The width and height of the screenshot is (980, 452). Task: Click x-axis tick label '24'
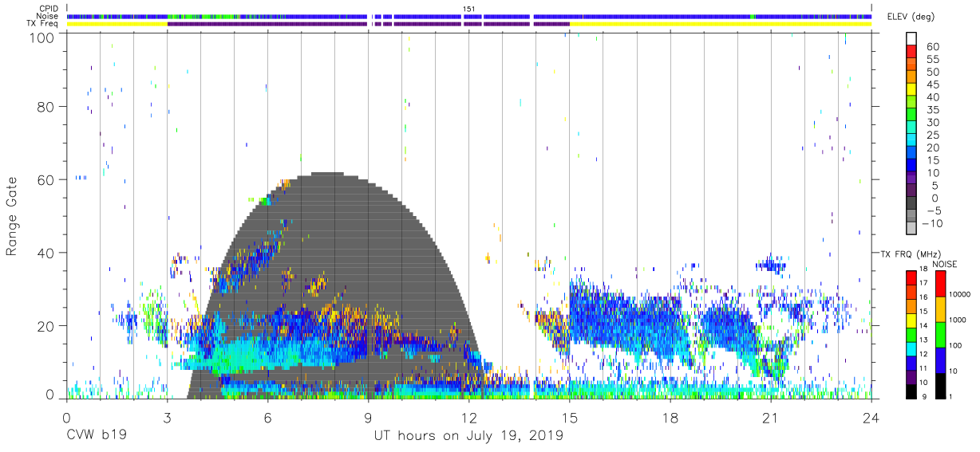point(871,416)
